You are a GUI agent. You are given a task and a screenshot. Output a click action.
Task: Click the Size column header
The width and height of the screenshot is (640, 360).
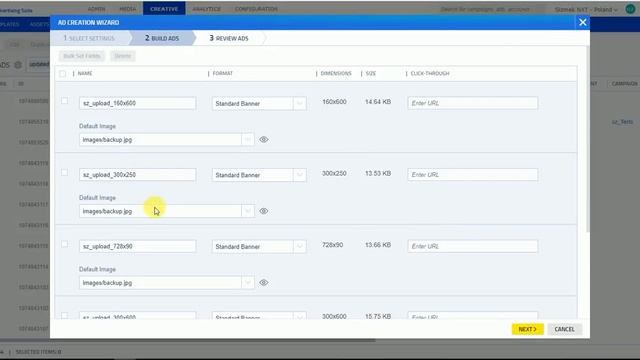[371, 73]
